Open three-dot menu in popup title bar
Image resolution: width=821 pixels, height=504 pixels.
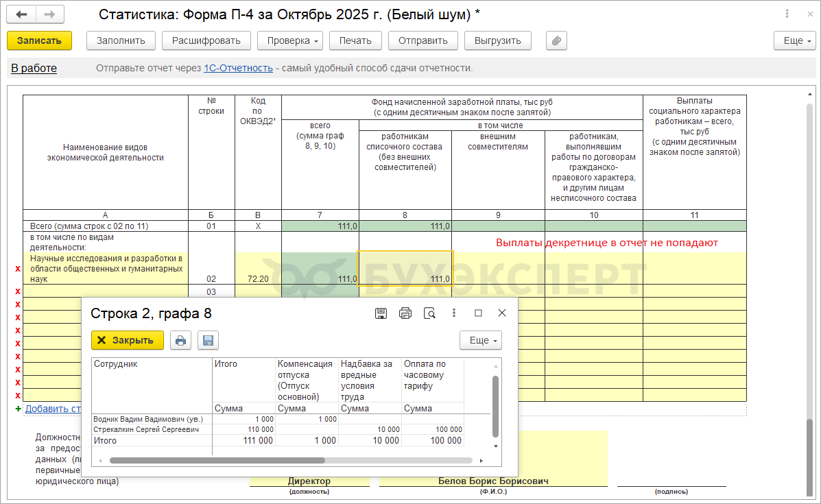454,313
